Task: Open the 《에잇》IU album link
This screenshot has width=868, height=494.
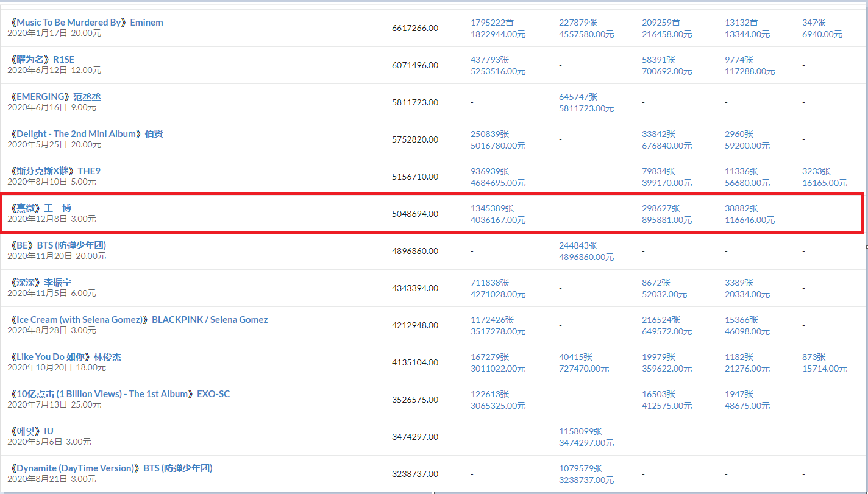Action: point(32,431)
